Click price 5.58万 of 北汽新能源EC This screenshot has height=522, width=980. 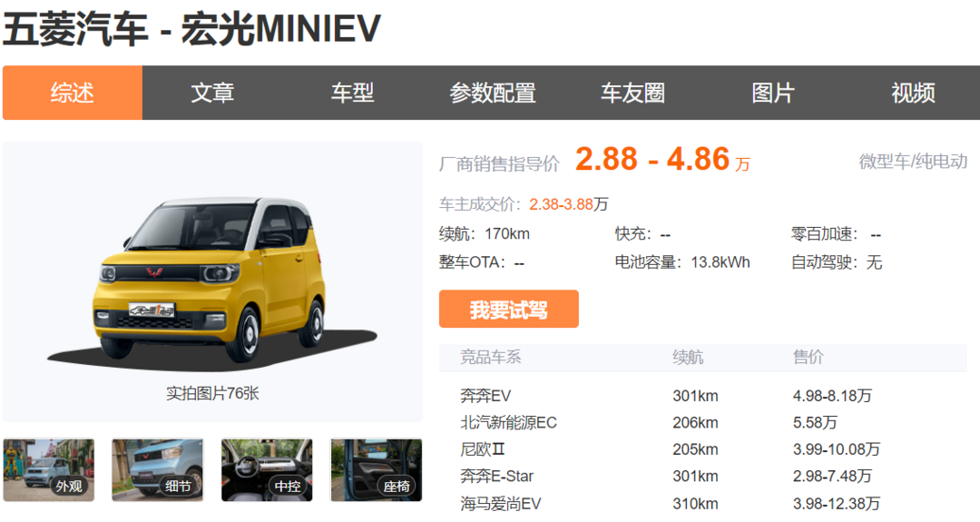pyautogui.click(x=815, y=423)
